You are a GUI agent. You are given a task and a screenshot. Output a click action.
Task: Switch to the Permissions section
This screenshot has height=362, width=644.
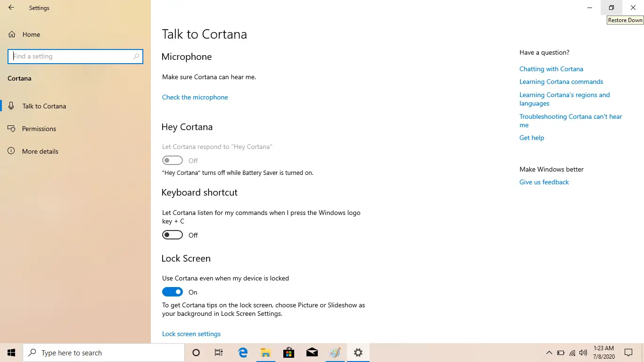[x=39, y=128]
